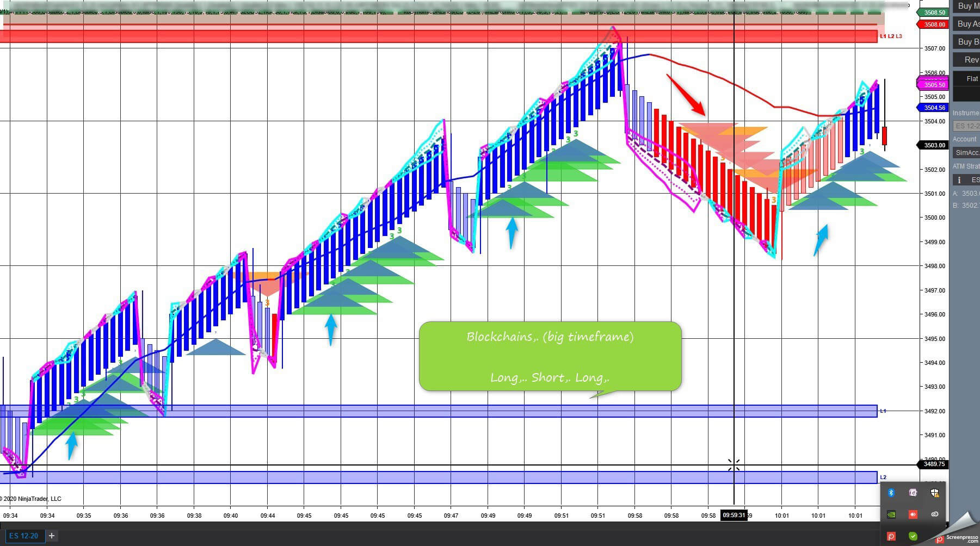Click the green Blockchains annotation callout
980x546 pixels.
coord(550,356)
